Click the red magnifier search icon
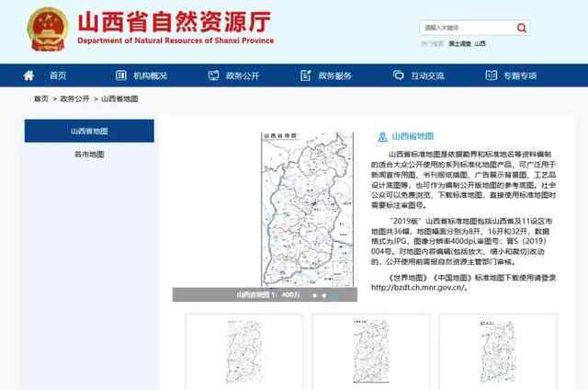Image resolution: width=588 pixels, height=390 pixels. click(521, 28)
